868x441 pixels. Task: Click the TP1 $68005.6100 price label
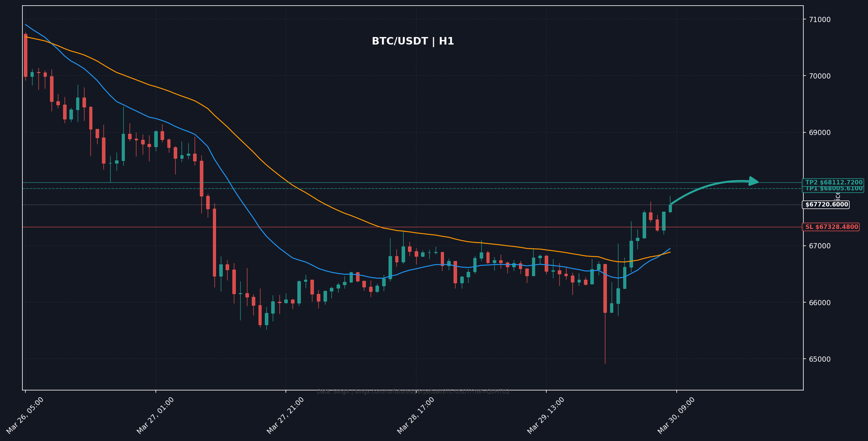click(x=833, y=189)
